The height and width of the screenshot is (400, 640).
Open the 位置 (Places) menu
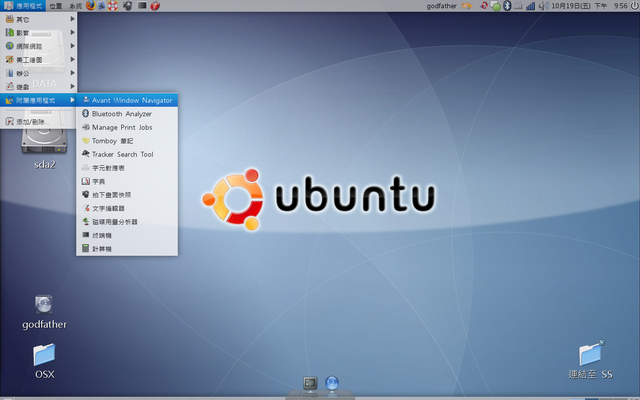point(56,6)
